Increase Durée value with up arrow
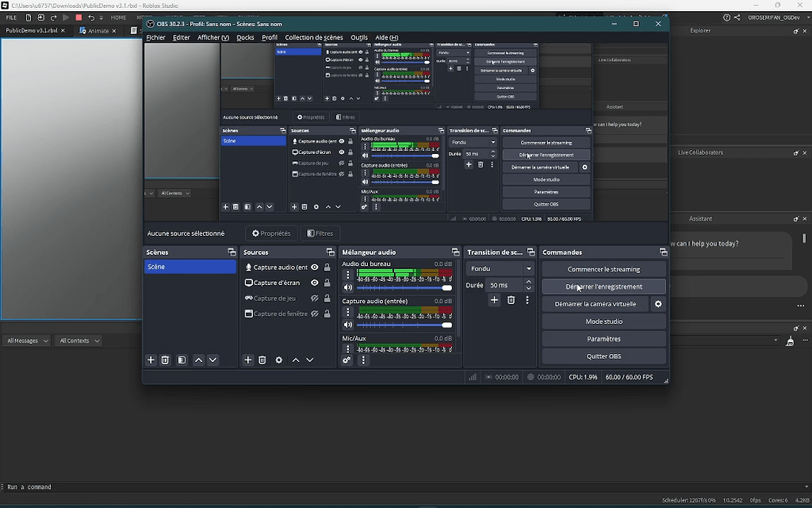The image size is (812, 508). pos(529,282)
